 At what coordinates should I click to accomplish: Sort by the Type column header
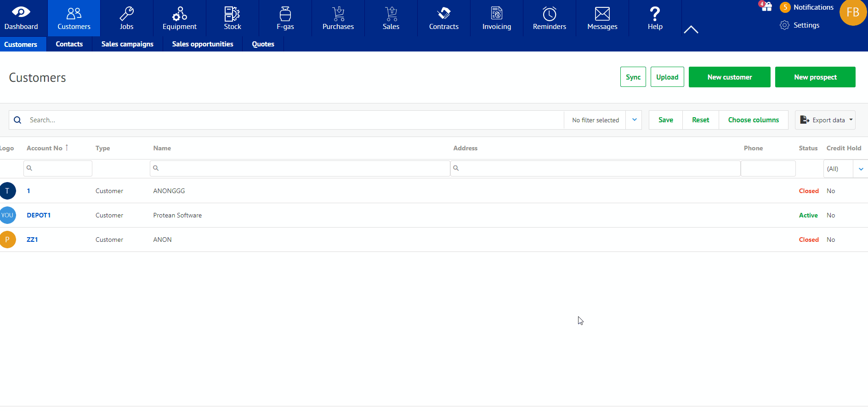pos(103,148)
